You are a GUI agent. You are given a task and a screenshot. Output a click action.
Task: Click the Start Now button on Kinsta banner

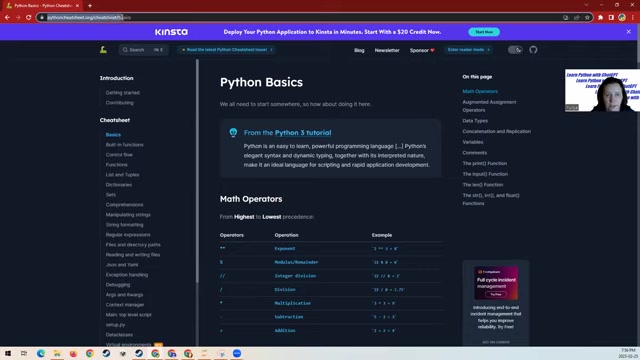click(x=484, y=32)
